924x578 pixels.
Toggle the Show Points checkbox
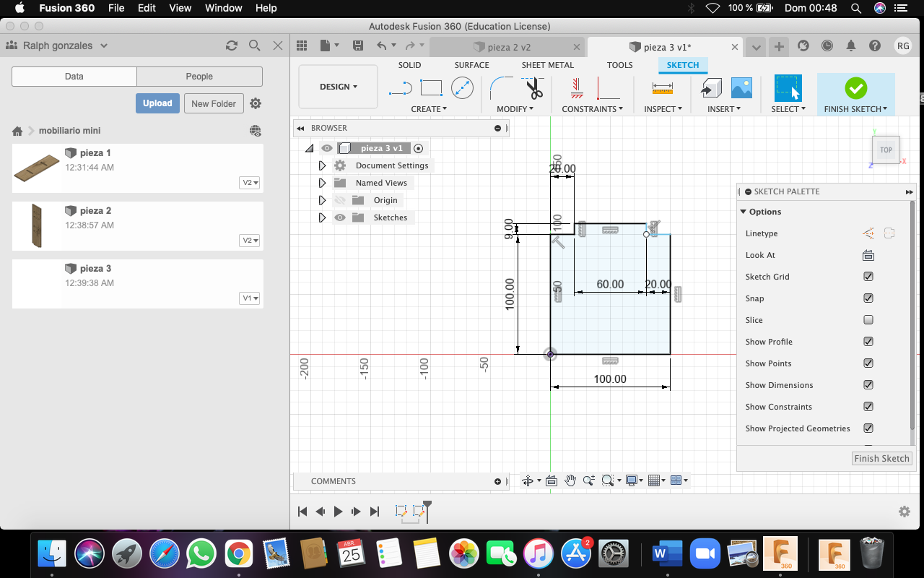point(868,363)
